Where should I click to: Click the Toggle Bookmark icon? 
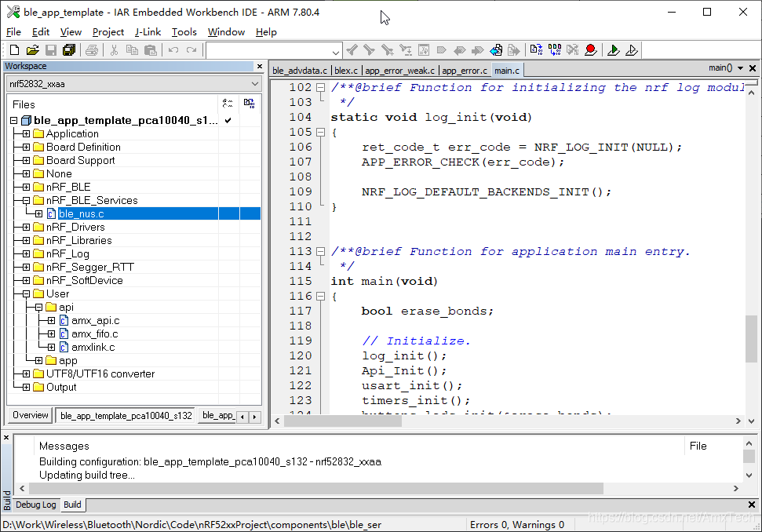coord(442,50)
